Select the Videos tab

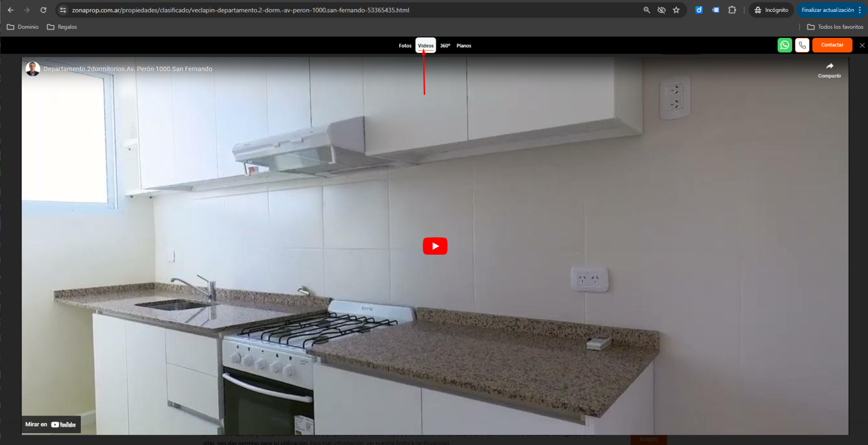[426, 46]
